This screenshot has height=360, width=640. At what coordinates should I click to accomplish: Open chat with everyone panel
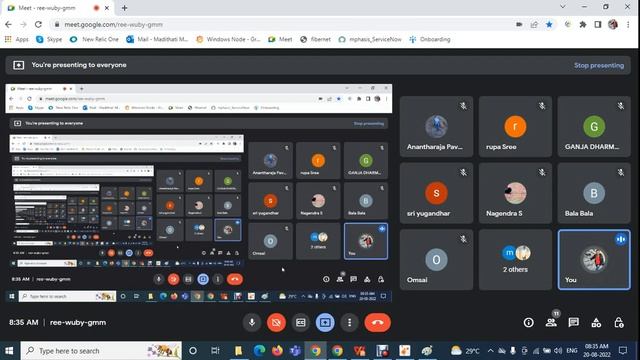tap(573, 323)
